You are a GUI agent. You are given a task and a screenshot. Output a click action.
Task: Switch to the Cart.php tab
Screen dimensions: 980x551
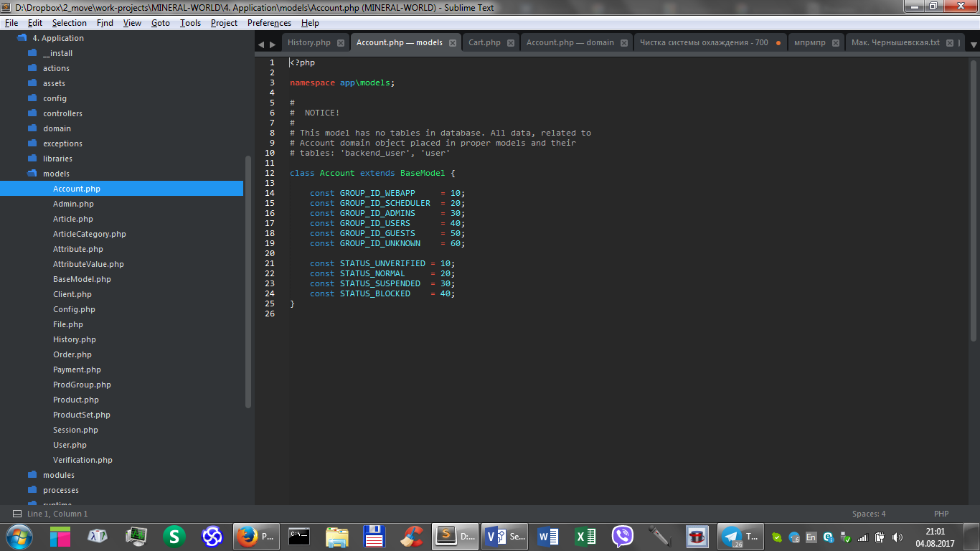(485, 42)
